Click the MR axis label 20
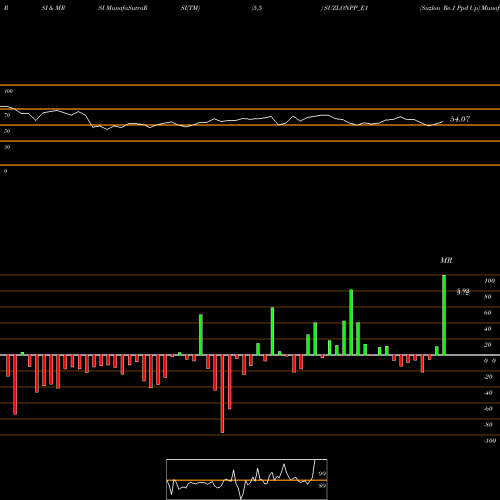500x500 pixels. pyautogui.click(x=488, y=345)
